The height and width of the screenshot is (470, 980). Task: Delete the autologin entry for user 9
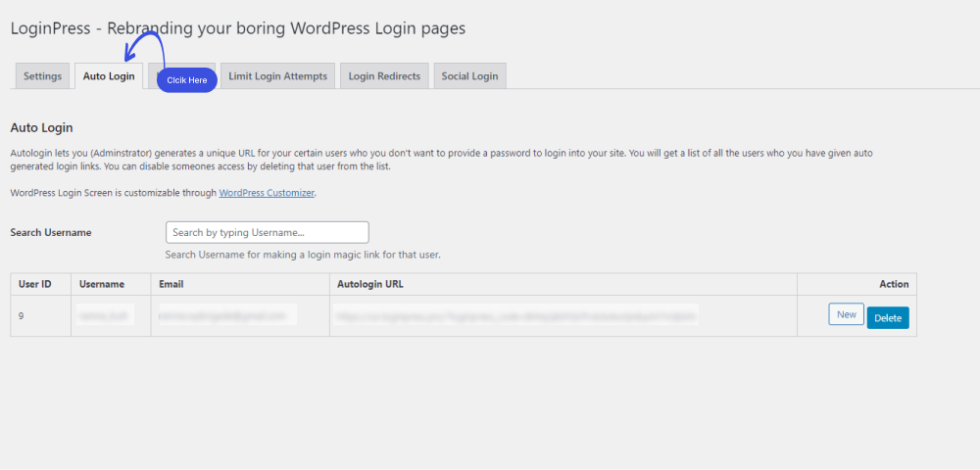pyautogui.click(x=888, y=317)
